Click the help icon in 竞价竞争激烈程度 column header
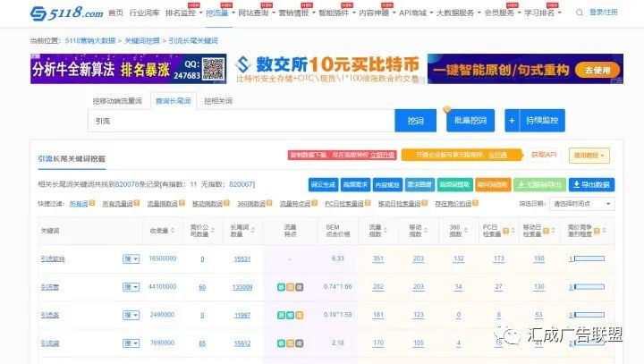This screenshot has width=644, height=364. click(597, 231)
